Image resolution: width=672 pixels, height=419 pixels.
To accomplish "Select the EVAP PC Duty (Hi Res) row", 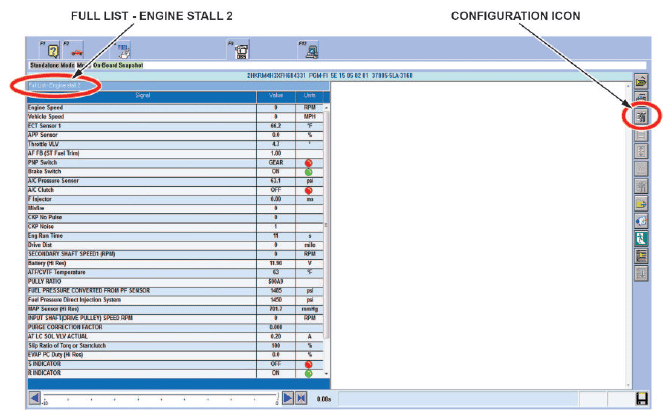I will click(x=175, y=355).
